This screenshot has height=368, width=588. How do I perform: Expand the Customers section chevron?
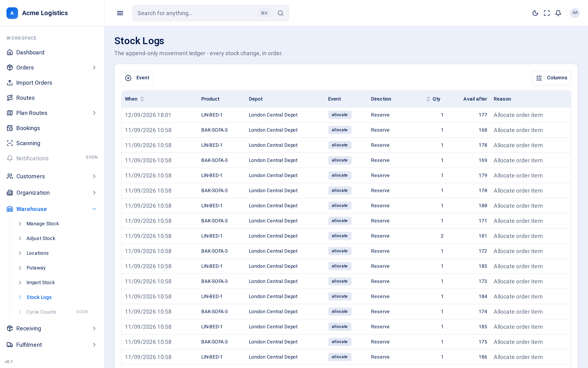point(94,176)
